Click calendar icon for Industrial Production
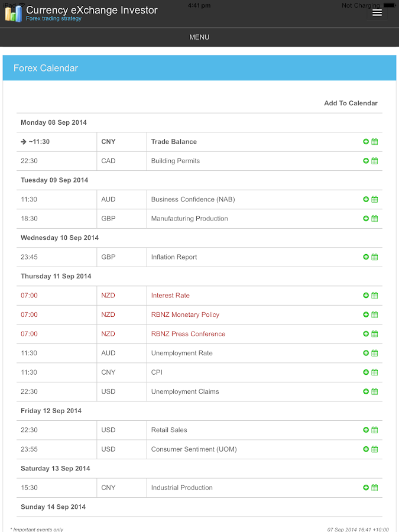The height and width of the screenshot is (532, 399). click(x=375, y=488)
